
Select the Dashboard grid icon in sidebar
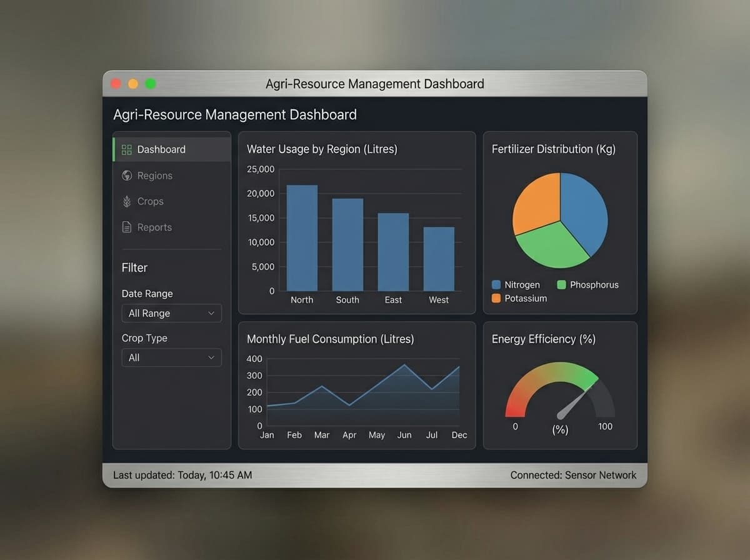pos(127,149)
